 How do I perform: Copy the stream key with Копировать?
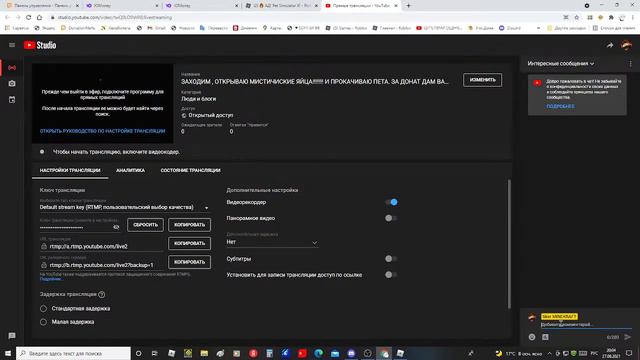(x=189, y=225)
